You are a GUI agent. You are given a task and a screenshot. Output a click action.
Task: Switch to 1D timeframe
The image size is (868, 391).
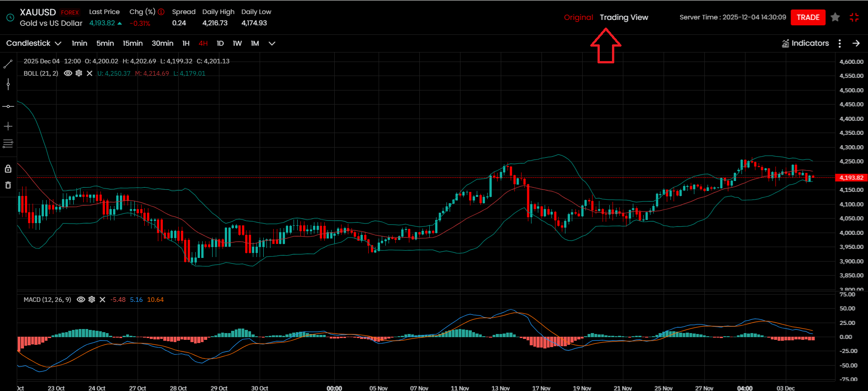220,43
